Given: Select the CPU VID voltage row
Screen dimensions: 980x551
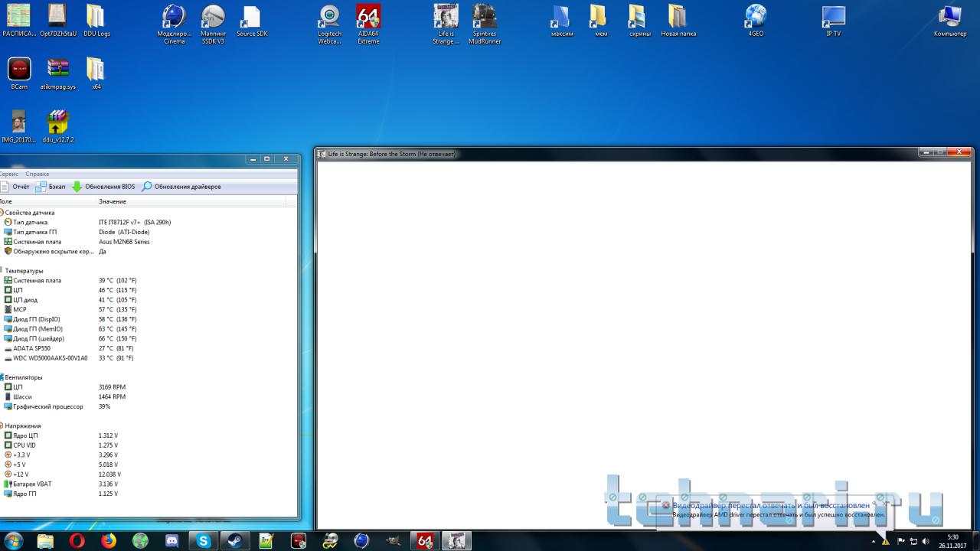Looking at the screenshot, I should click(x=149, y=445).
